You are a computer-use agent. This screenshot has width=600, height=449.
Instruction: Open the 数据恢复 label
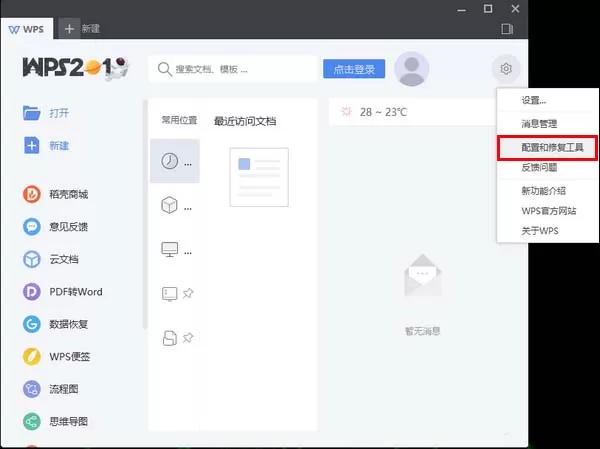[x=68, y=325]
